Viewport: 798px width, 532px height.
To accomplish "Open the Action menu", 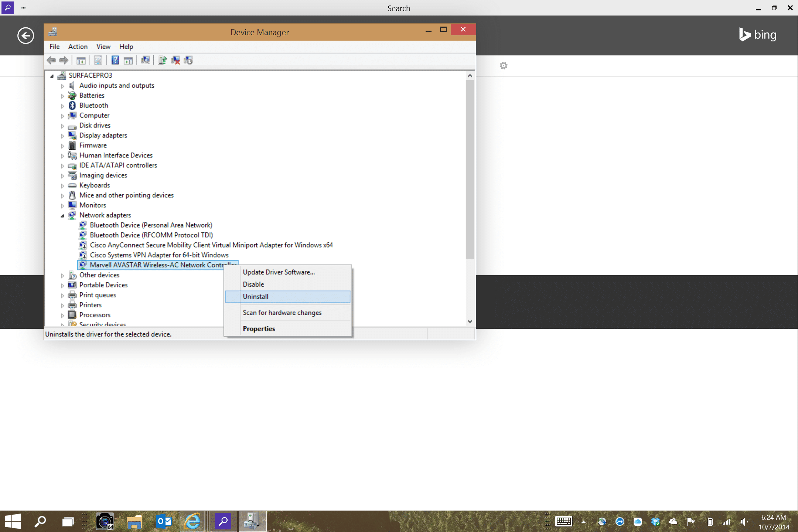I will [x=78, y=47].
